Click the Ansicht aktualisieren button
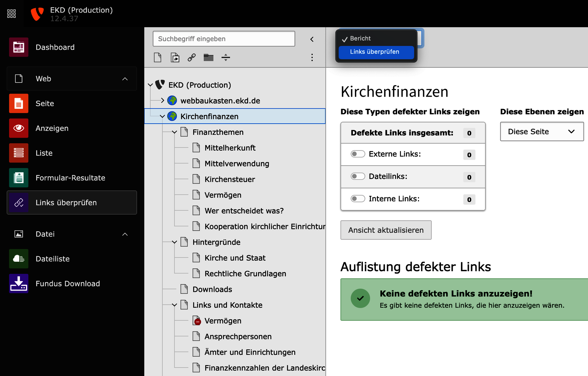 pos(386,230)
